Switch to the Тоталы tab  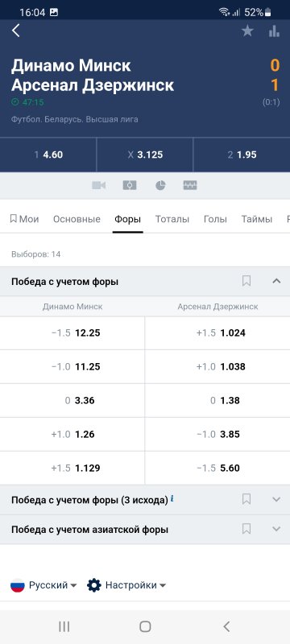(x=172, y=219)
